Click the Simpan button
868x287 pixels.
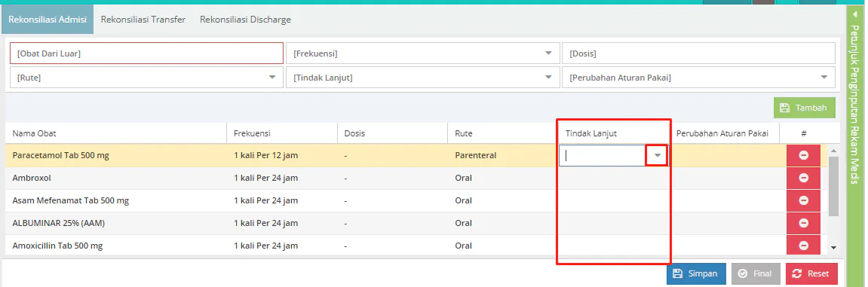pyautogui.click(x=696, y=273)
